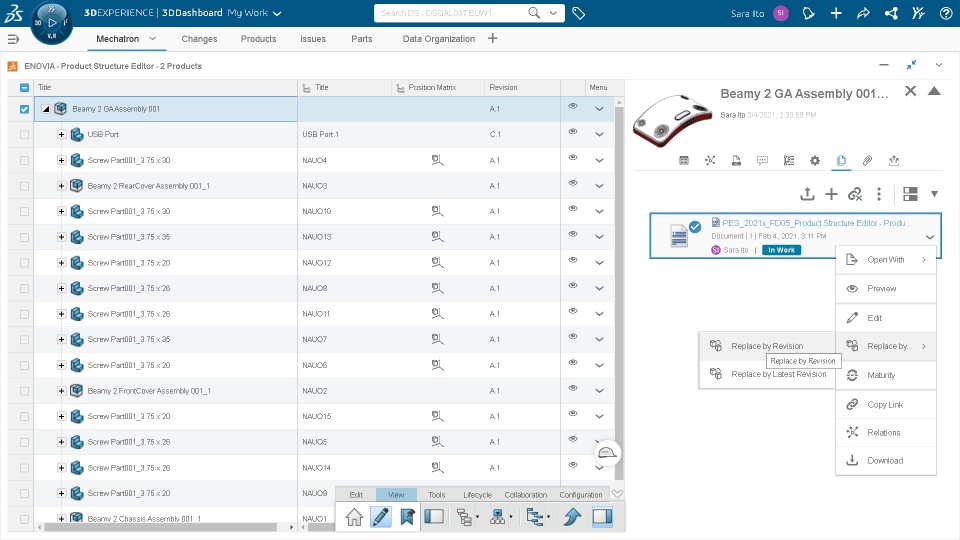The height and width of the screenshot is (540, 960).
Task: Click the plus add icon in top bar
Action: pos(836,13)
